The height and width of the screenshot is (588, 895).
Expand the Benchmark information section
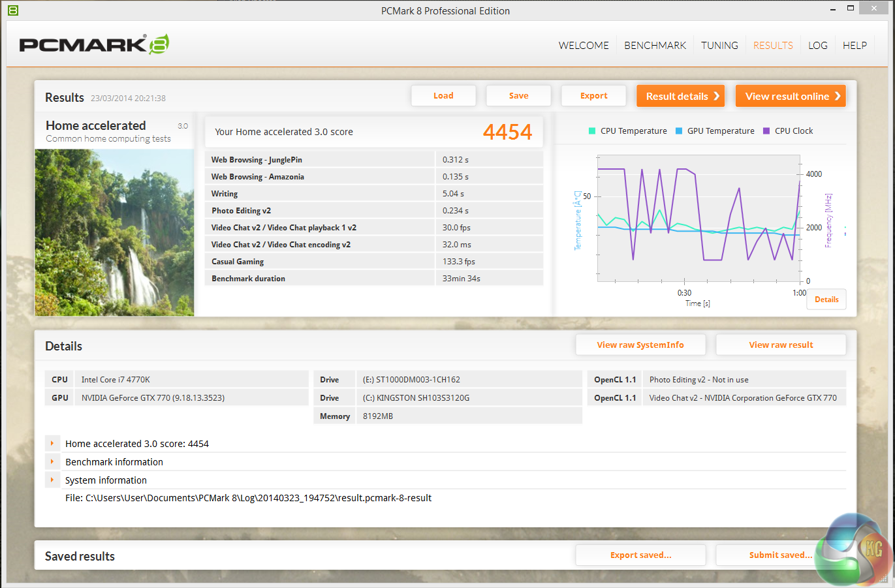point(52,462)
